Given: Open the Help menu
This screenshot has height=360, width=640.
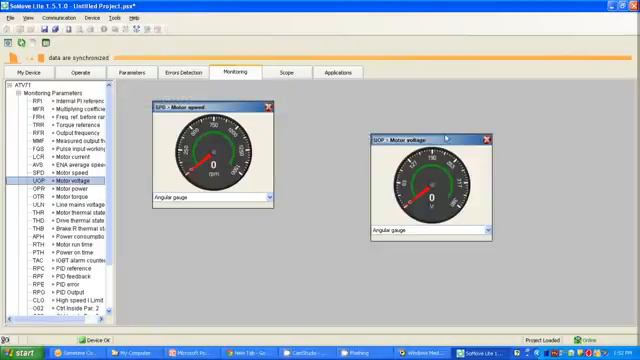Looking at the screenshot, I should pyautogui.click(x=134, y=18).
